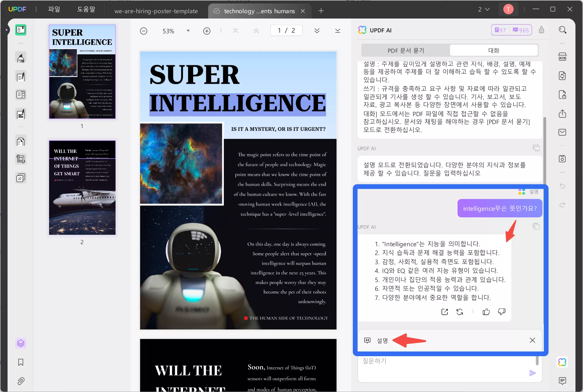Viewport: 583px width, 392px height.
Task: Run OCR text recognition
Action: [562, 57]
